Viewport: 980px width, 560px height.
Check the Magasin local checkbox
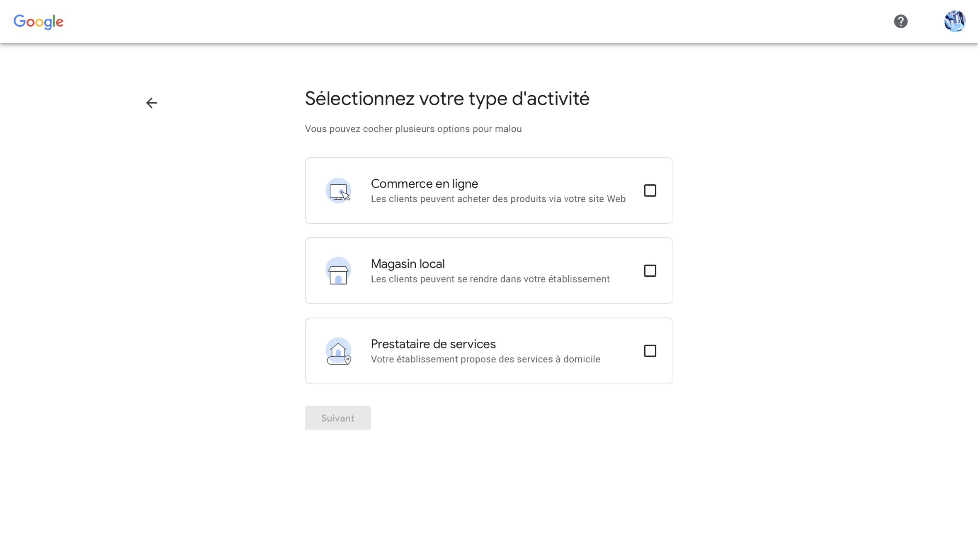point(650,271)
